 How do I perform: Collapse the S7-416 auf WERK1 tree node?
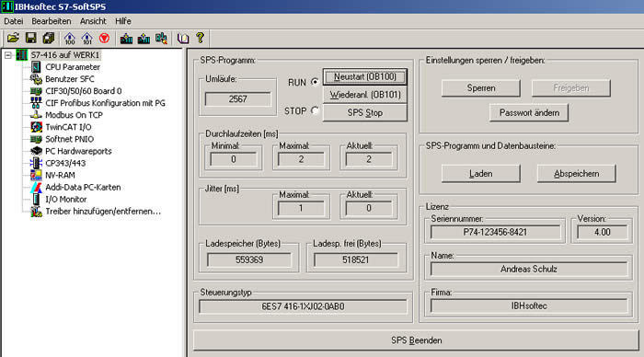click(7, 55)
